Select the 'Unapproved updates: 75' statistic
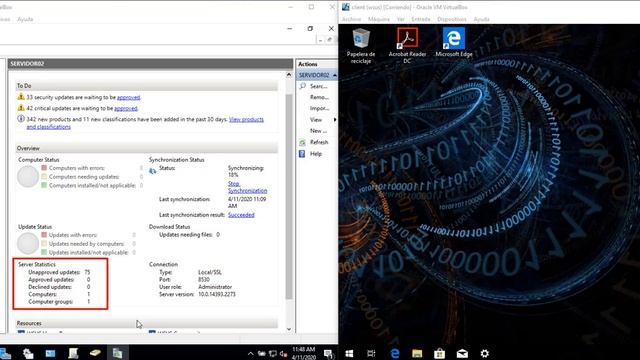Image resolution: width=640 pixels, height=360 pixels. coord(60,272)
